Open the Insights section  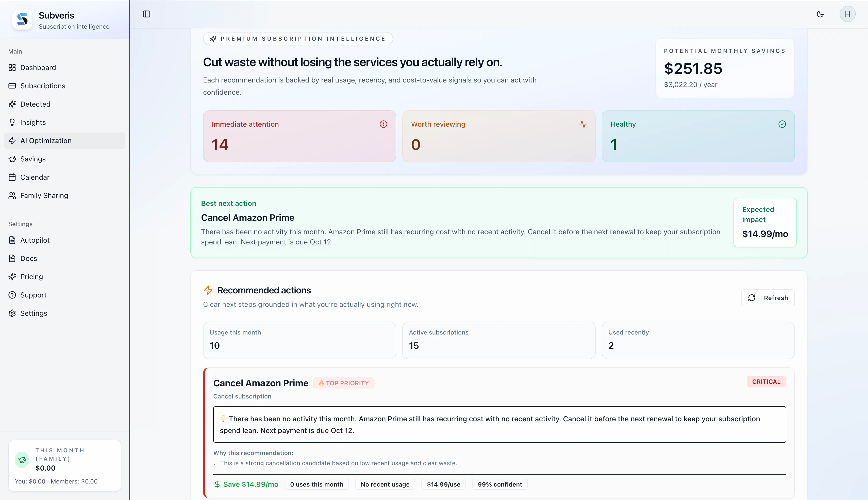64,122
